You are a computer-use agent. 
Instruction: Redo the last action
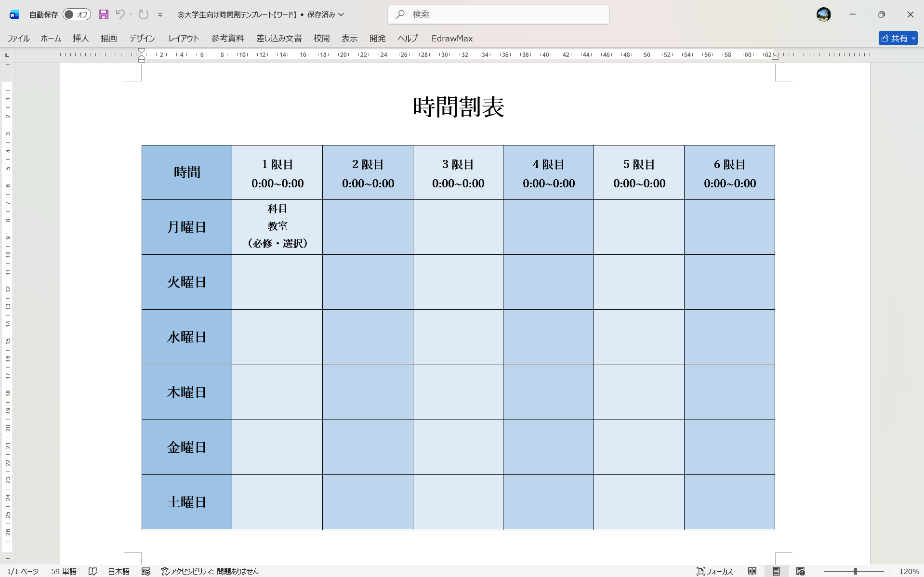coord(143,14)
